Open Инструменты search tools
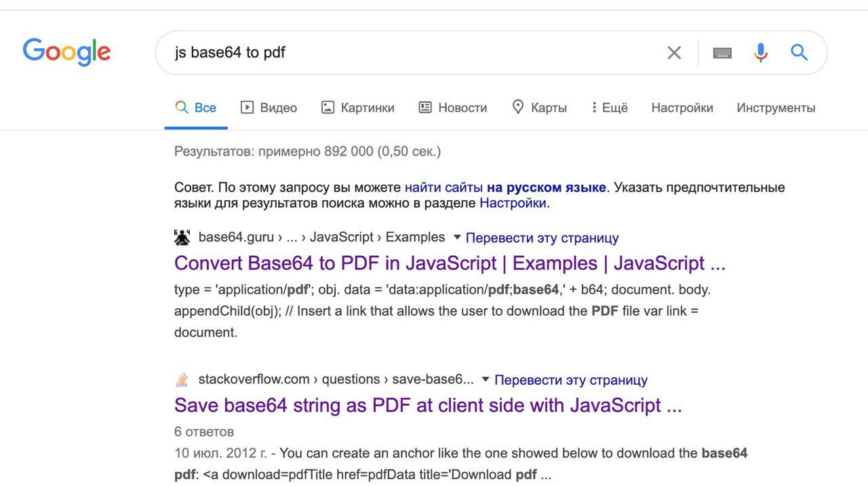This screenshot has width=868, height=486. click(x=776, y=108)
